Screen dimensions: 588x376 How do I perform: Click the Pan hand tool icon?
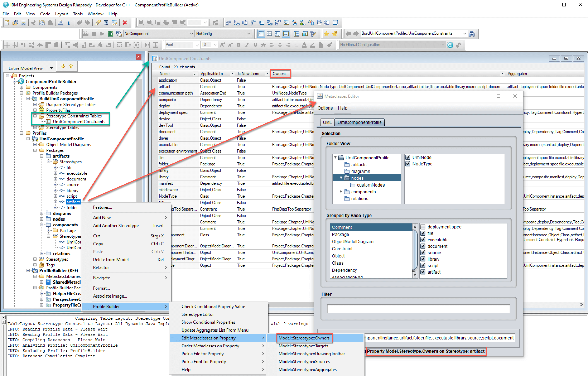[166, 23]
